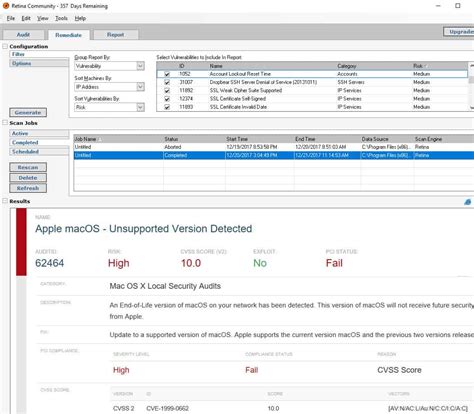The height and width of the screenshot is (414, 474).
Task: Click the End Time column header
Action: 327,139
